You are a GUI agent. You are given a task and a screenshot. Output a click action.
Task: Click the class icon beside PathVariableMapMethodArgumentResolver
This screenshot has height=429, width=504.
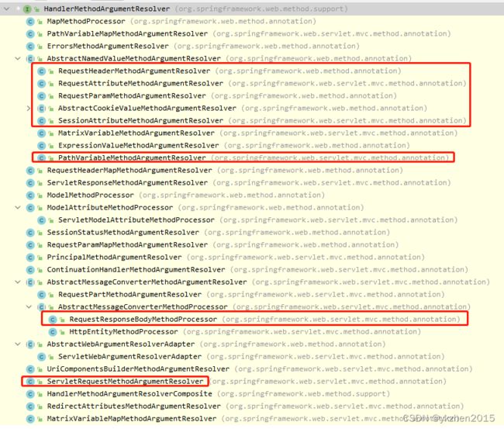click(30, 34)
